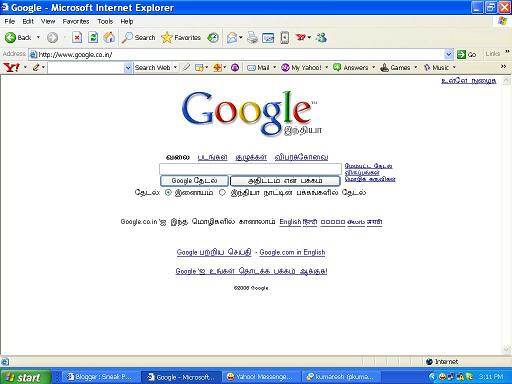Select the India pages radio button
This screenshot has height=384, width=512.
(x=222, y=192)
